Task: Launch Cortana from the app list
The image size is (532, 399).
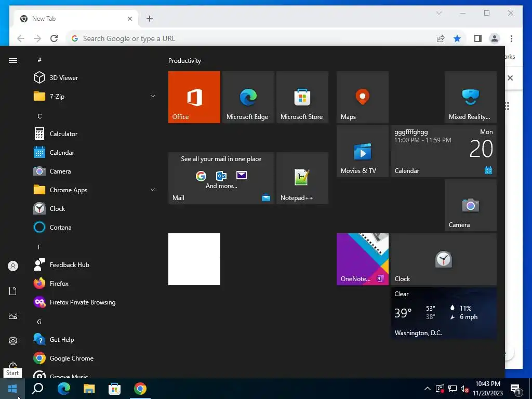Action: click(95, 227)
